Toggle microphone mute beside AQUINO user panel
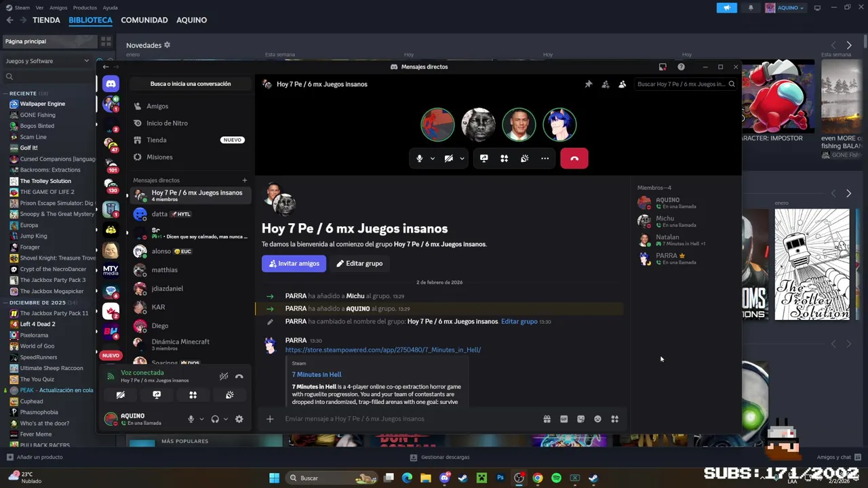Screen dimensions: 868x488 (x=191, y=419)
